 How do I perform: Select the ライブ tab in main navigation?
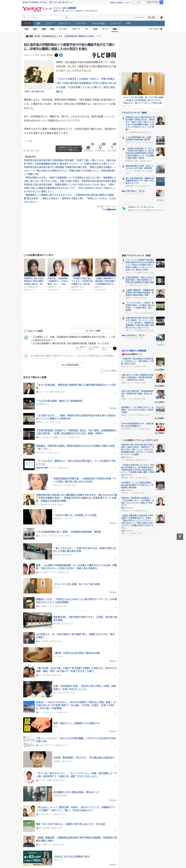tap(49, 23)
